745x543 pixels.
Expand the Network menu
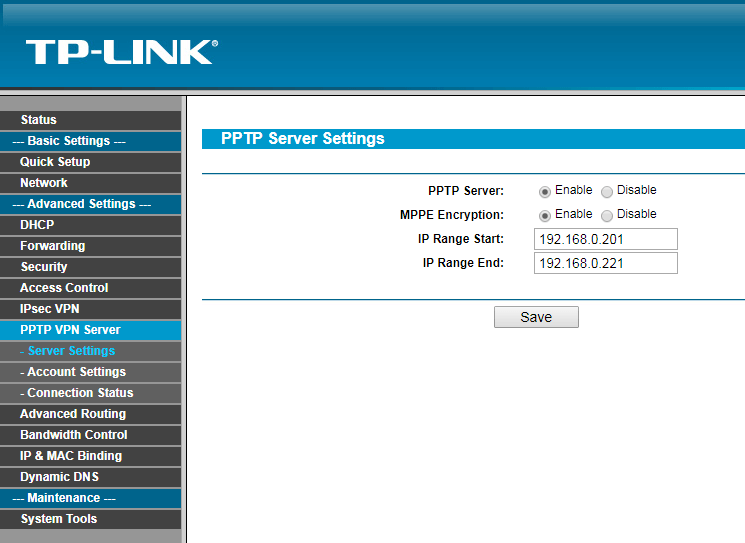pyautogui.click(x=44, y=183)
